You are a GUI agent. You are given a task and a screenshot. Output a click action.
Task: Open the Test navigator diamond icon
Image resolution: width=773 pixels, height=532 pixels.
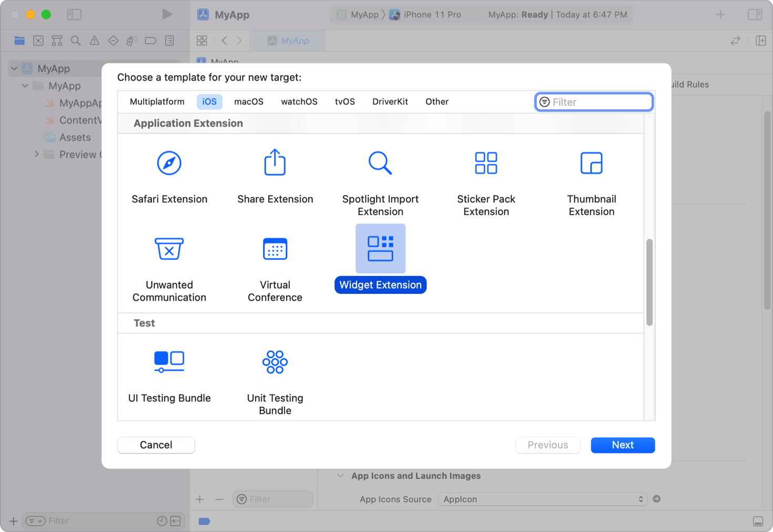pyautogui.click(x=113, y=40)
